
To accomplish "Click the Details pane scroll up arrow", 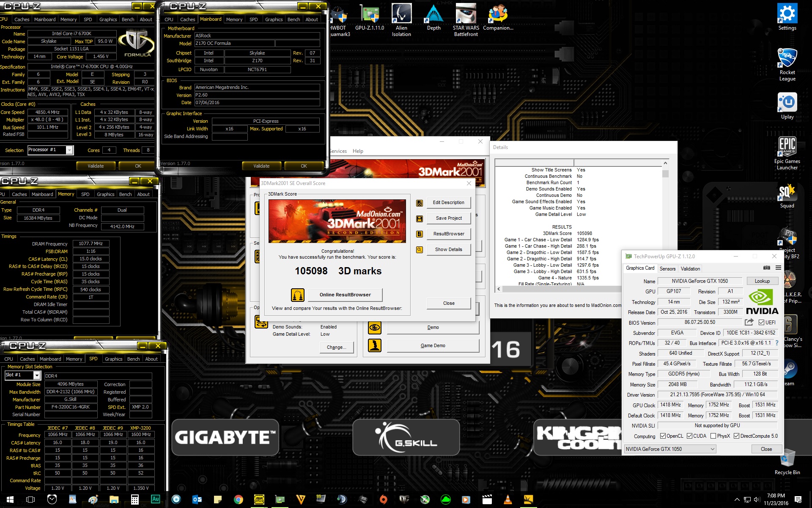I will [x=665, y=163].
